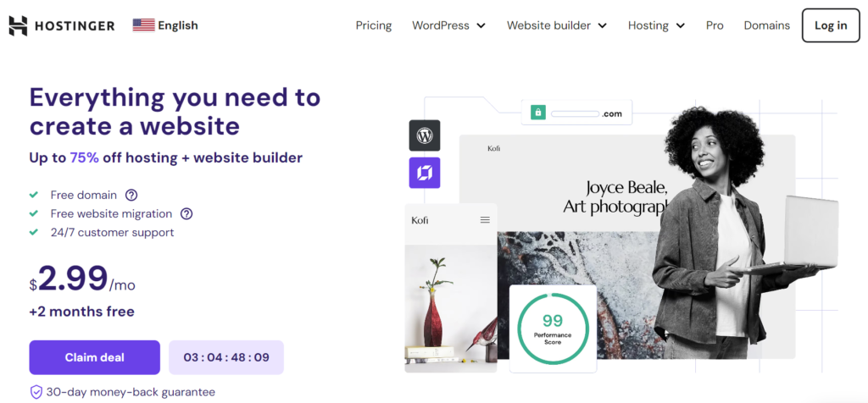Go to Pro in the navigation
Screen dimensions: 868x403
(715, 25)
